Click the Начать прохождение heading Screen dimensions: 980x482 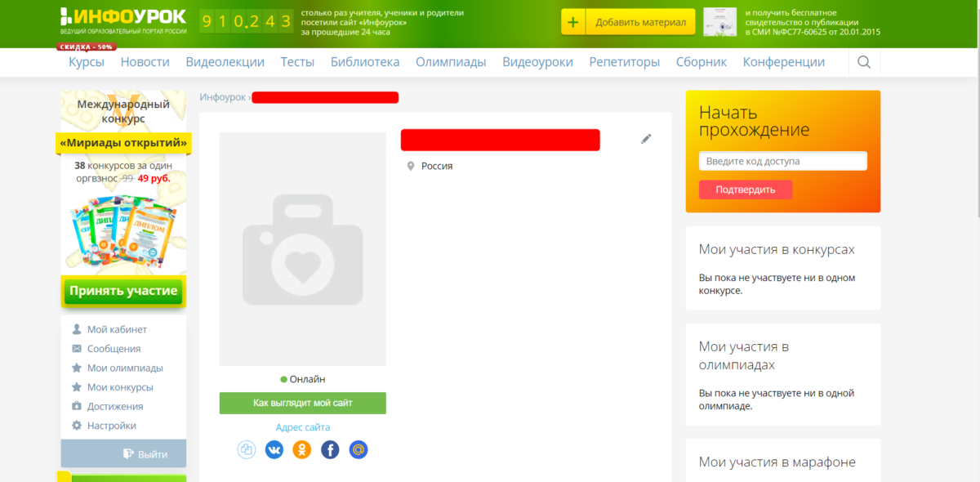(755, 121)
